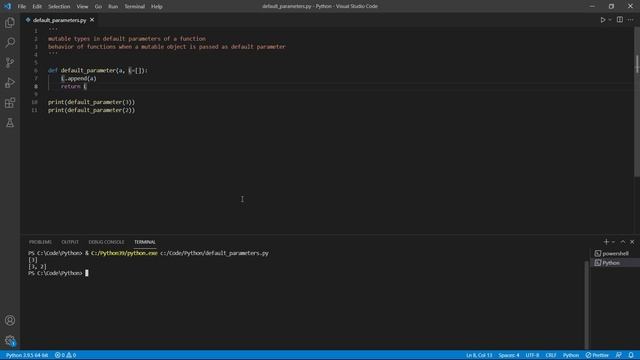This screenshot has height=360, width=640.
Task: Open the Run menu
Action: pos(113,6)
